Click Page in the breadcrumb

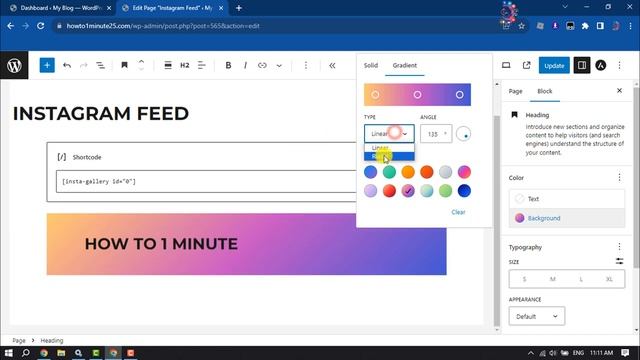(x=19, y=340)
